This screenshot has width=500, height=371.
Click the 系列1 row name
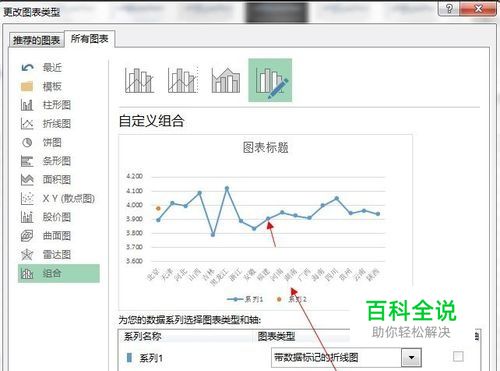click(x=151, y=358)
